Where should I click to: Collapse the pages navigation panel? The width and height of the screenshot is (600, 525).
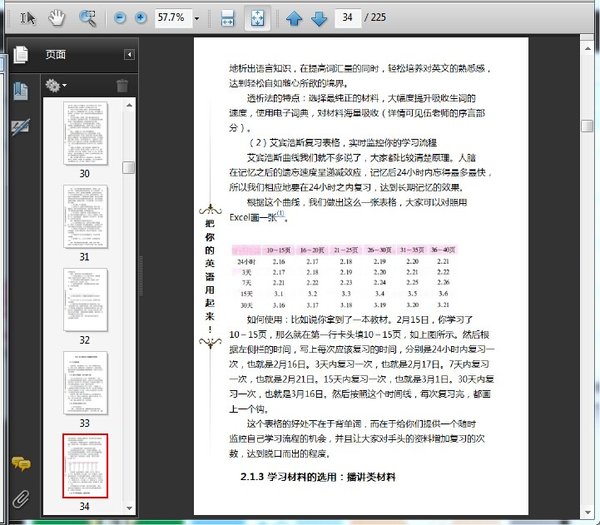129,55
